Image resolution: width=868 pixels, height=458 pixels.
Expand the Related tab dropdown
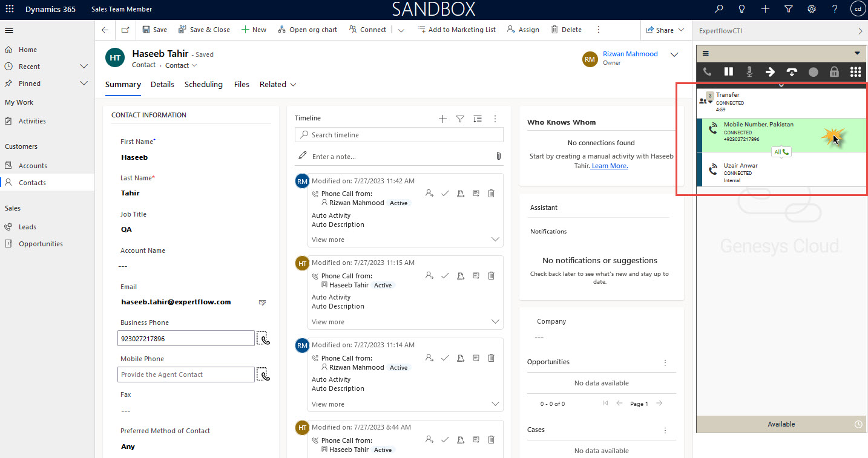pyautogui.click(x=278, y=85)
